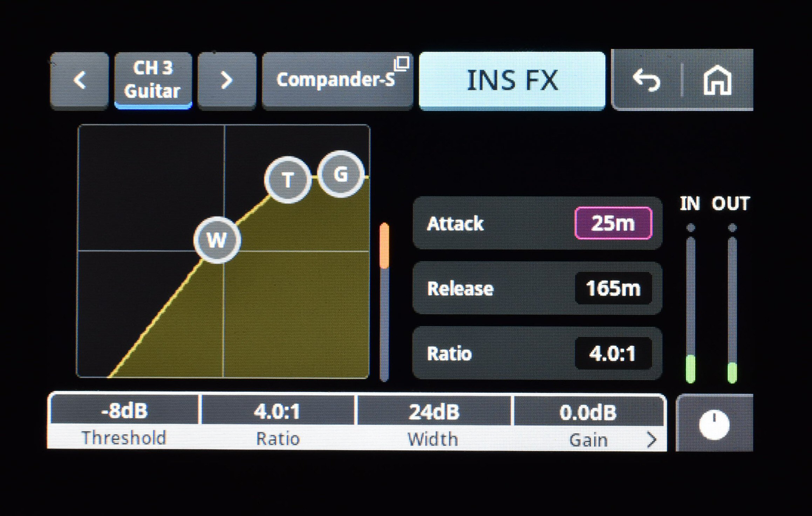Select the Attack 25m value field

pos(613,223)
